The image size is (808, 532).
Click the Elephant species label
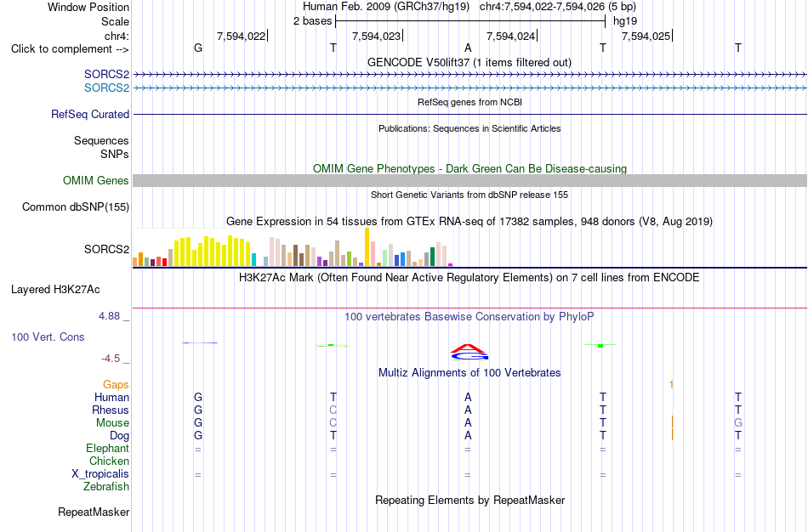[107, 448]
